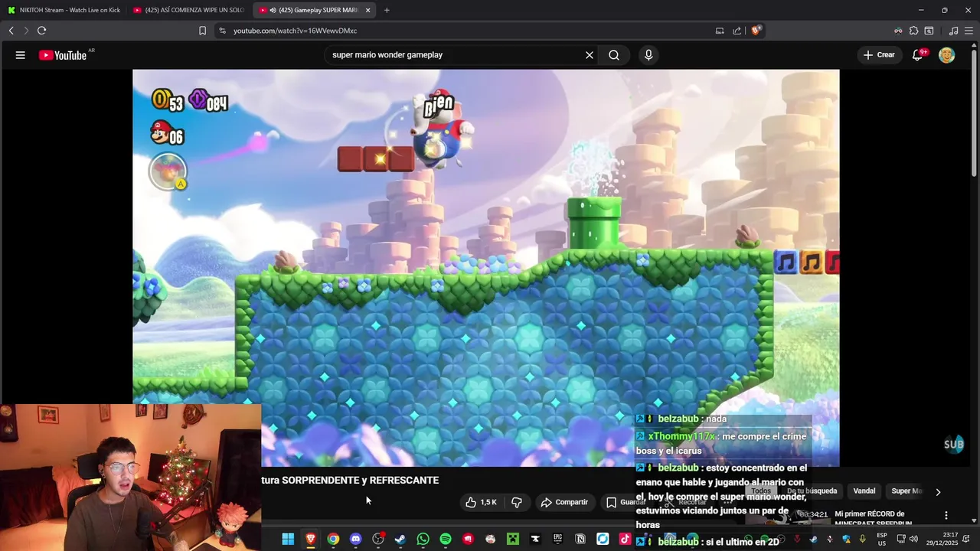Viewport: 980px width, 551px height.
Task: Open YouTube notifications bell
Action: point(918,55)
